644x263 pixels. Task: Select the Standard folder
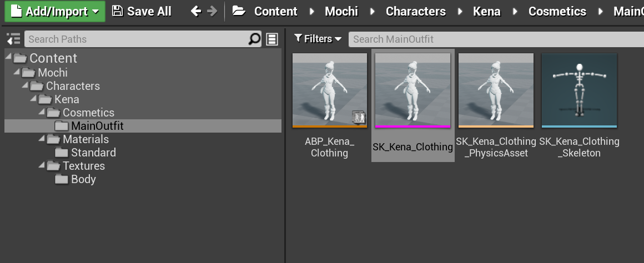(x=85, y=153)
